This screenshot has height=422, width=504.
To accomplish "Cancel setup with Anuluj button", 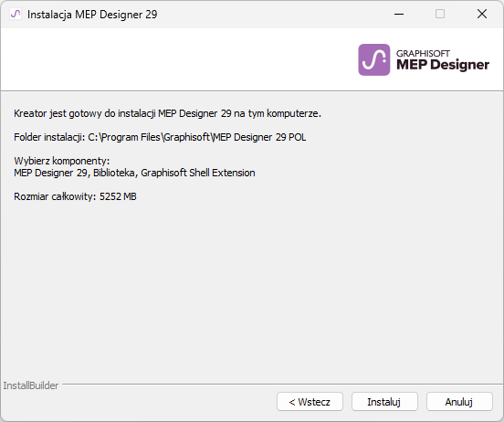I will point(459,401).
